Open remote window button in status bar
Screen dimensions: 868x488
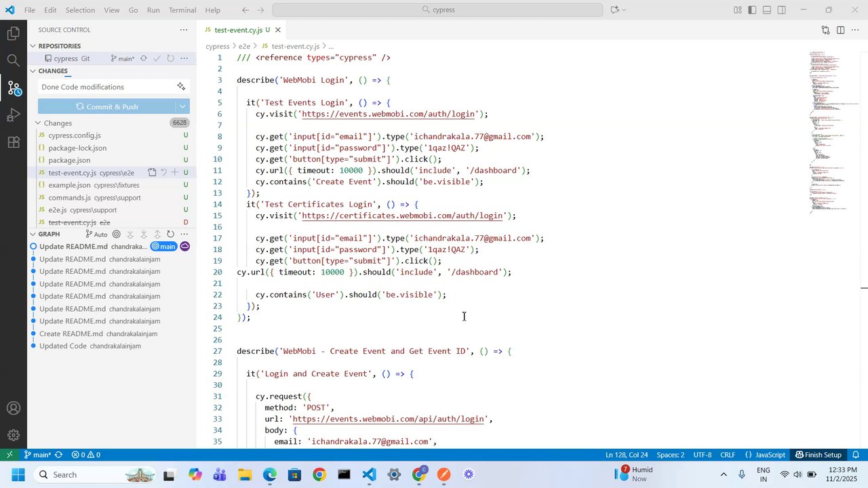9,455
